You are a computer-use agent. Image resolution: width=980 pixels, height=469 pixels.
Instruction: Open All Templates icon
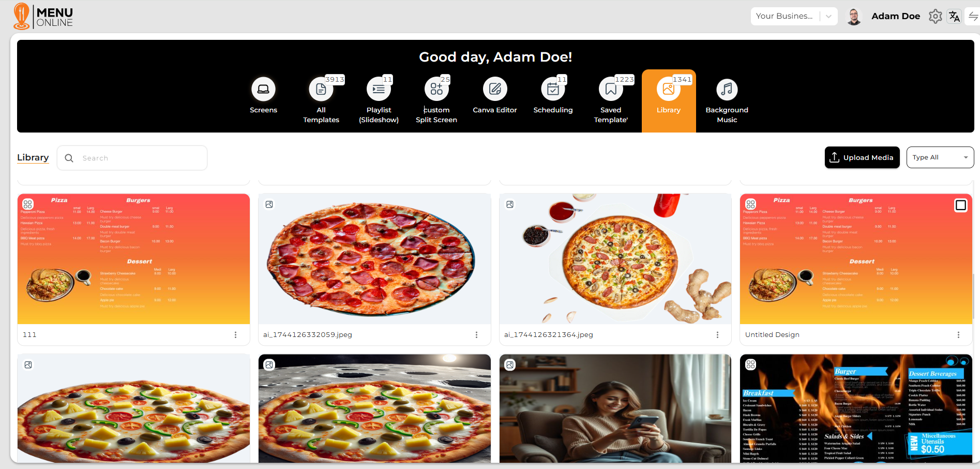[321, 89]
